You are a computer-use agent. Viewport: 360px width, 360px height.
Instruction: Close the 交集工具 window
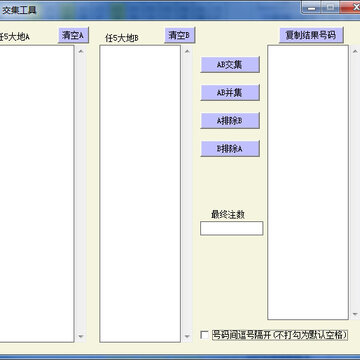[351, 8]
